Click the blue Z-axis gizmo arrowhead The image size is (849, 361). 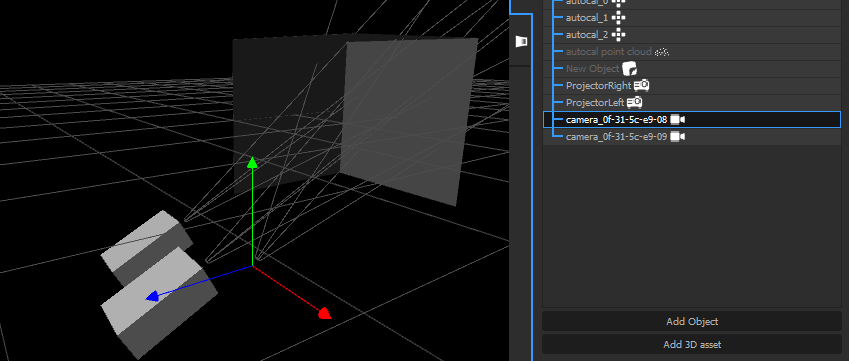click(x=153, y=296)
